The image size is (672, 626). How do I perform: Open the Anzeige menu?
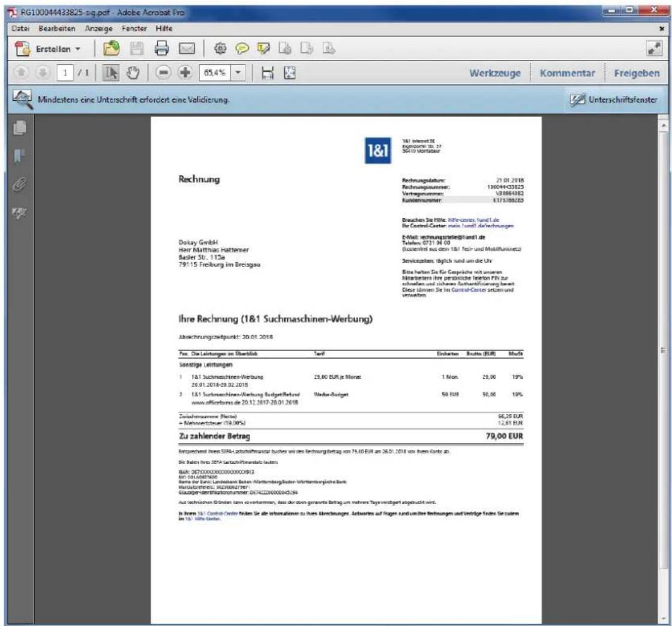(x=98, y=28)
